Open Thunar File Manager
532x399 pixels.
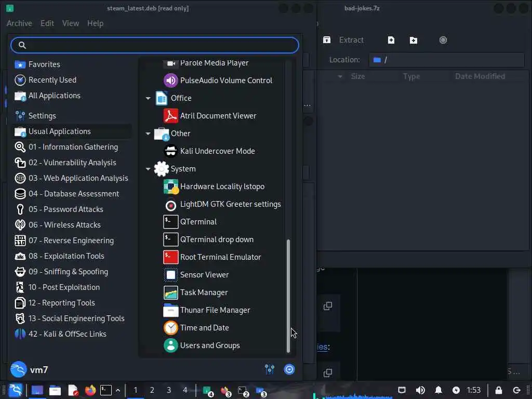click(207, 310)
